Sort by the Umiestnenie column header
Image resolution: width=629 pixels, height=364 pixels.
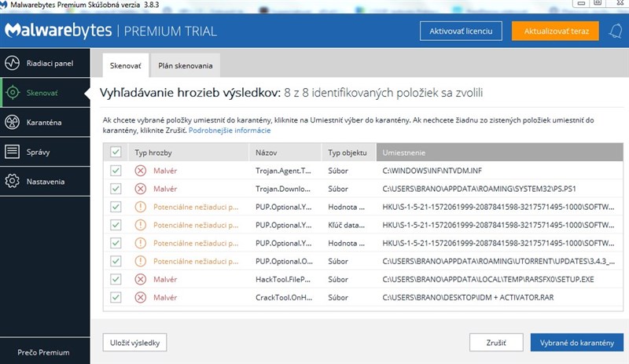click(x=499, y=153)
